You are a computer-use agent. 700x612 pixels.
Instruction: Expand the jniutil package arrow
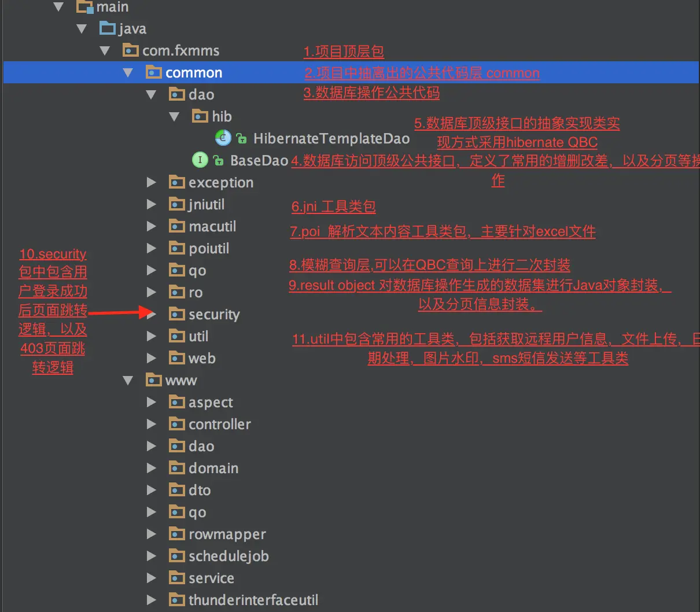(x=152, y=204)
